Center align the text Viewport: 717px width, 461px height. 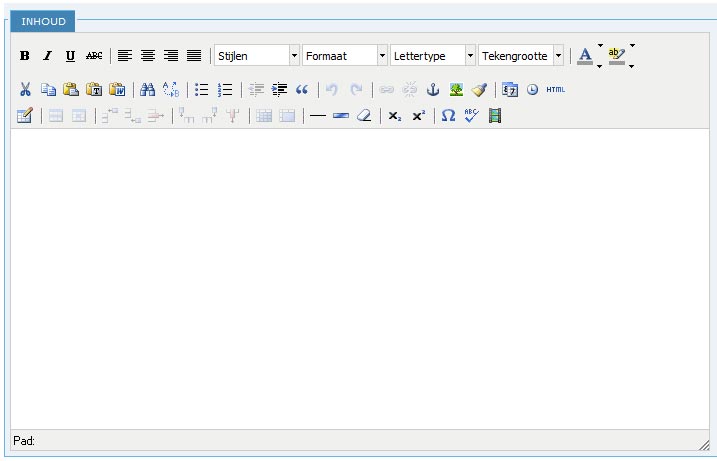148,56
